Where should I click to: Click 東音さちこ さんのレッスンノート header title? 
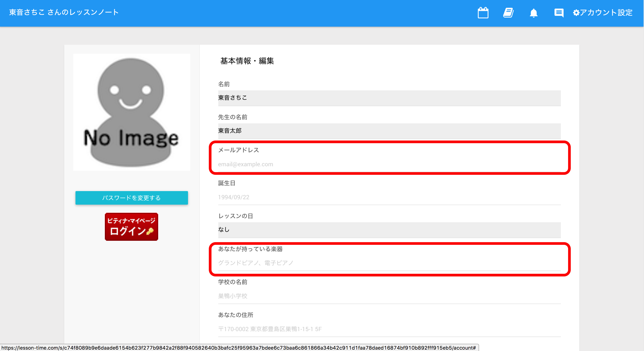[64, 12]
